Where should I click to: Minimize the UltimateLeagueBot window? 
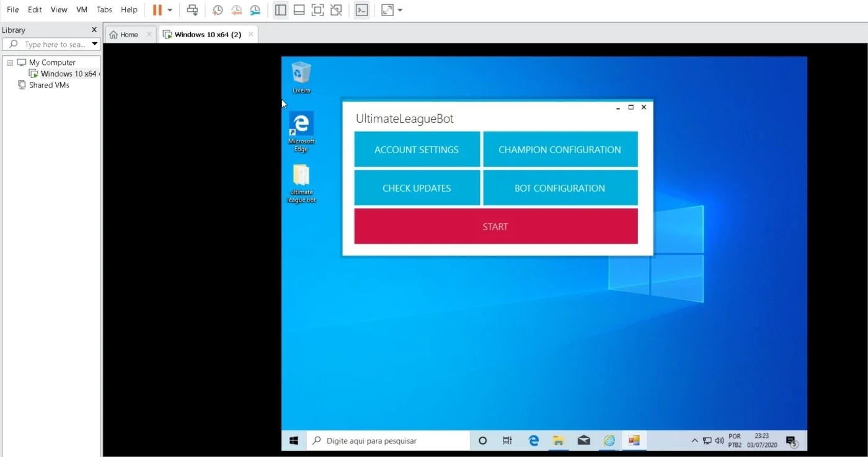(x=618, y=107)
